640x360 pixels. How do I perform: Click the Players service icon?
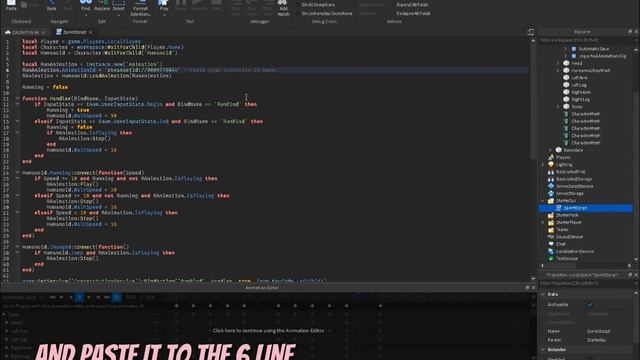click(x=551, y=157)
